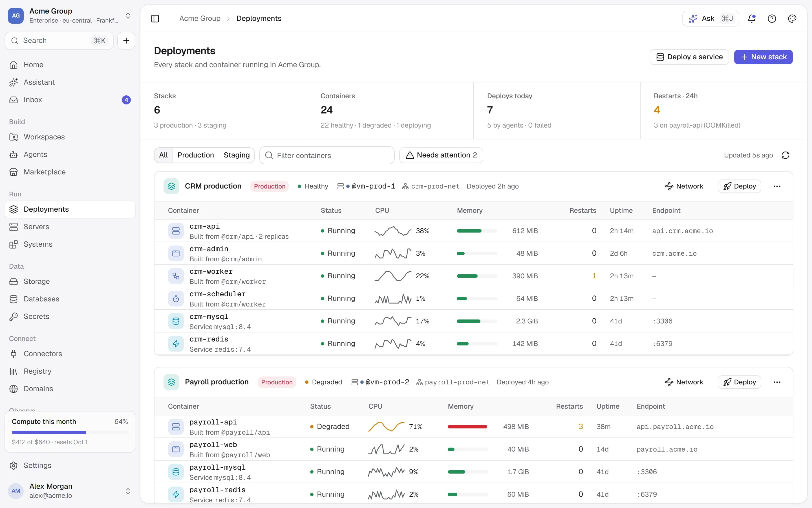Image resolution: width=812 pixels, height=508 pixels.
Task: Click the @vm-prod-1 server reference
Action: (x=367, y=186)
